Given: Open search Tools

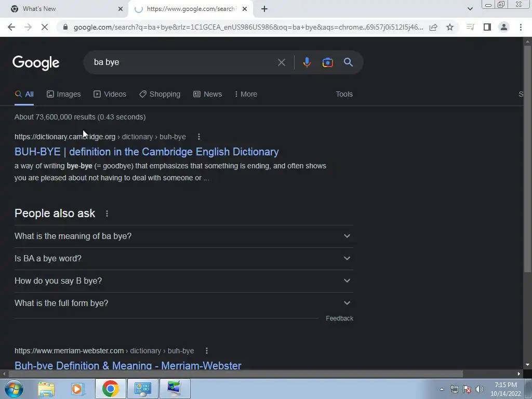Looking at the screenshot, I should [344, 95].
